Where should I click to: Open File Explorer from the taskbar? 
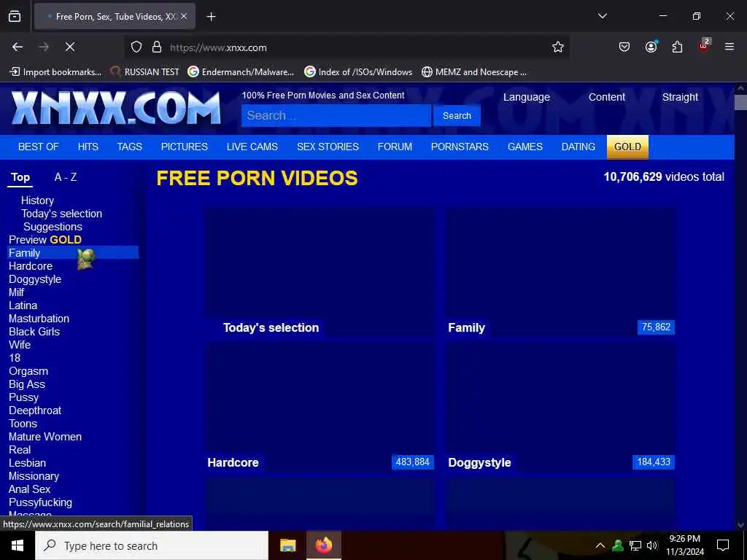(287, 545)
